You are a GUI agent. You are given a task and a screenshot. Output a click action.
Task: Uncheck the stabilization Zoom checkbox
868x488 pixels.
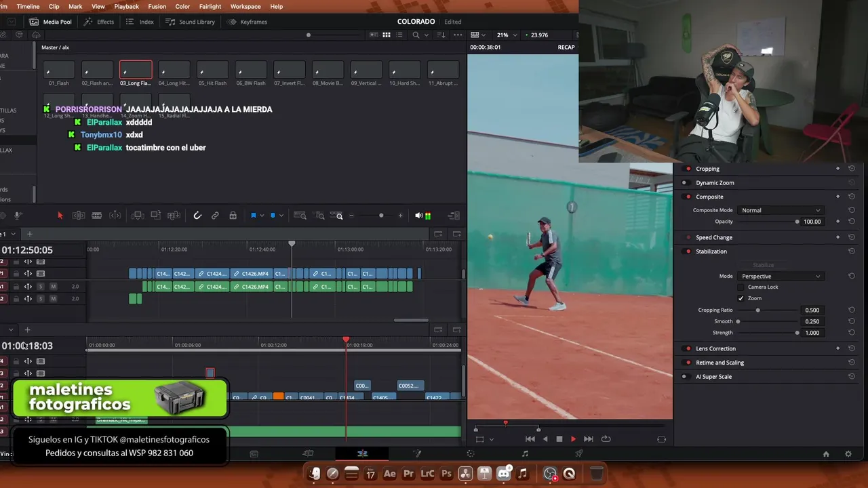[x=741, y=298]
